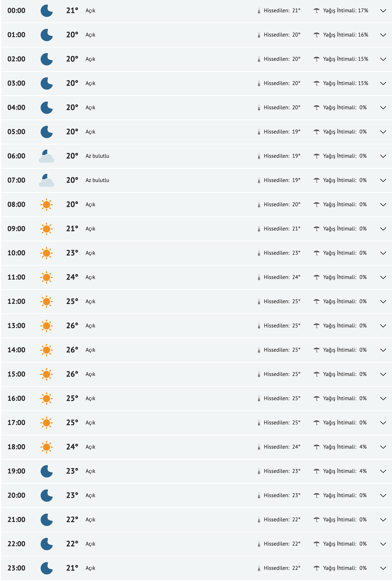392x581 pixels.
Task: Click the sun icon at 14:00
Action: 47,350
